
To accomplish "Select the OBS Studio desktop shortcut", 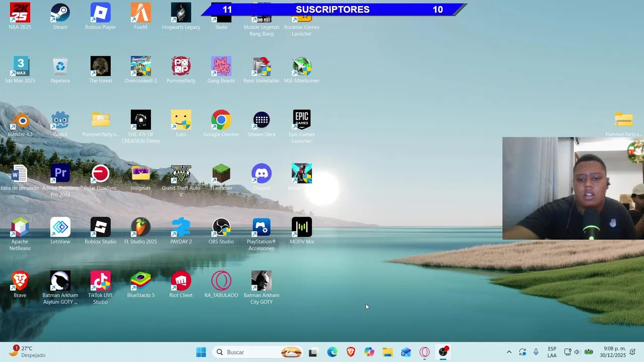I will pos(221,228).
